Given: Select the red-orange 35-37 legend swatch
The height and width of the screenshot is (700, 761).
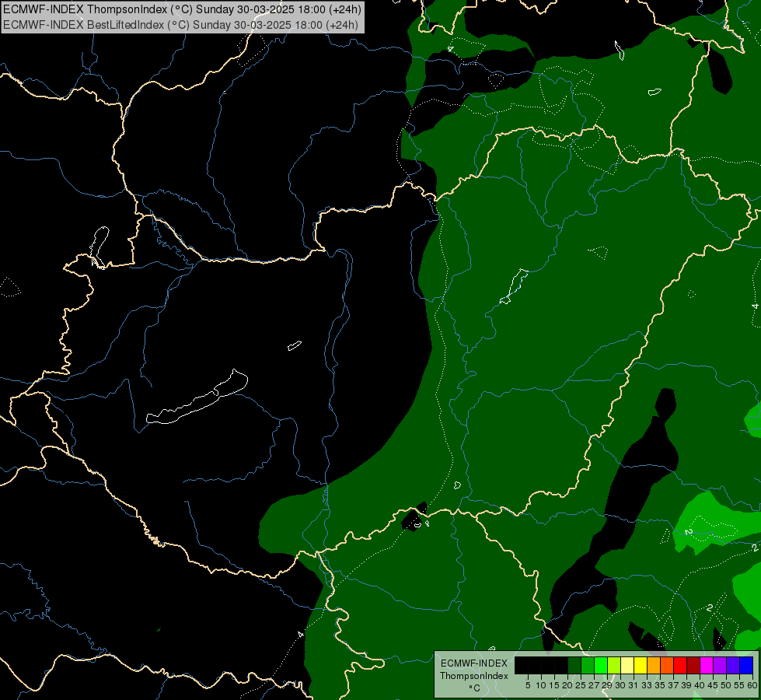Looking at the screenshot, I should tap(667, 665).
